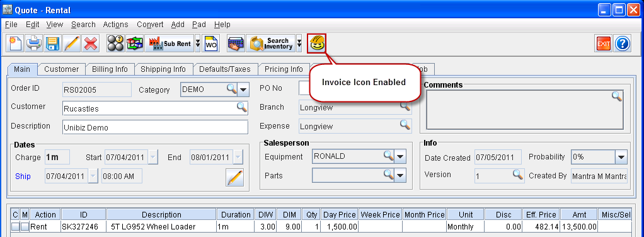This screenshot has width=644, height=237.
Task: Select the 5T LG952 Wheel Loader cell
Action: pos(161,226)
